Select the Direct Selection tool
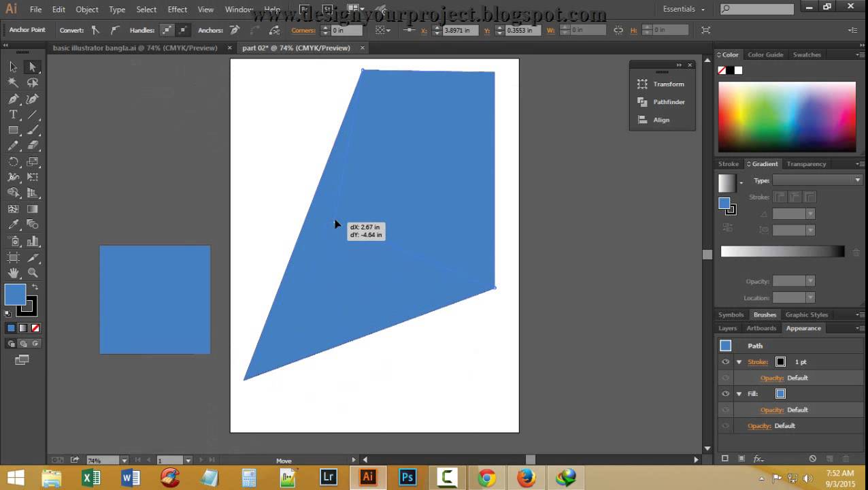 [32, 67]
